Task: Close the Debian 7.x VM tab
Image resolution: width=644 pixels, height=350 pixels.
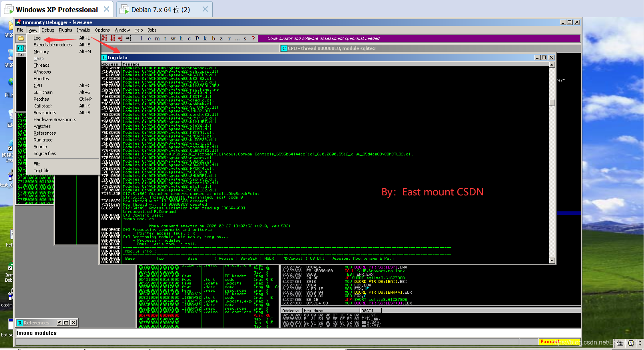Action: [x=205, y=9]
